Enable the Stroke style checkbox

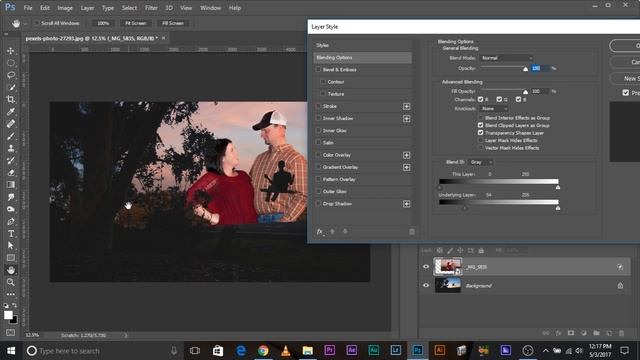318,106
